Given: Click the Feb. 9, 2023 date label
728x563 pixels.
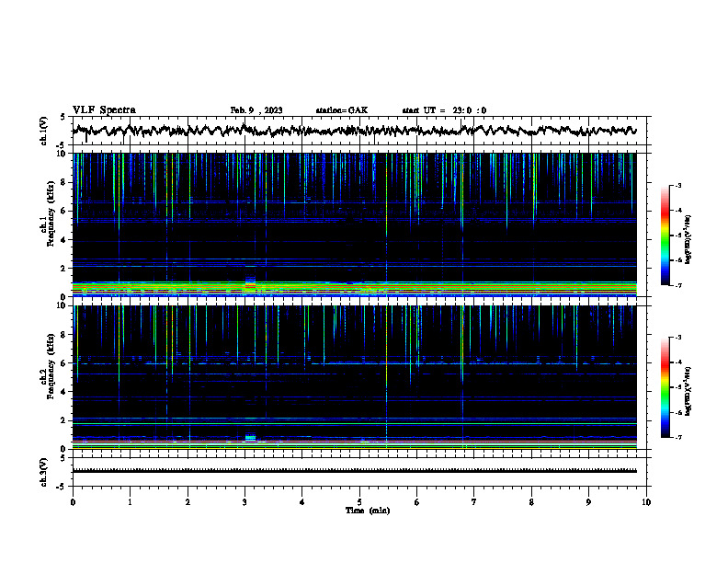Looking at the screenshot, I should click(x=256, y=110).
